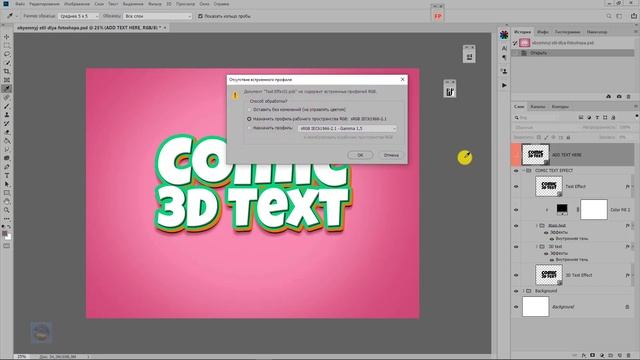Open the Filter menu
Image resolution: width=640 pixels, height=360 pixels.
pos(155,4)
